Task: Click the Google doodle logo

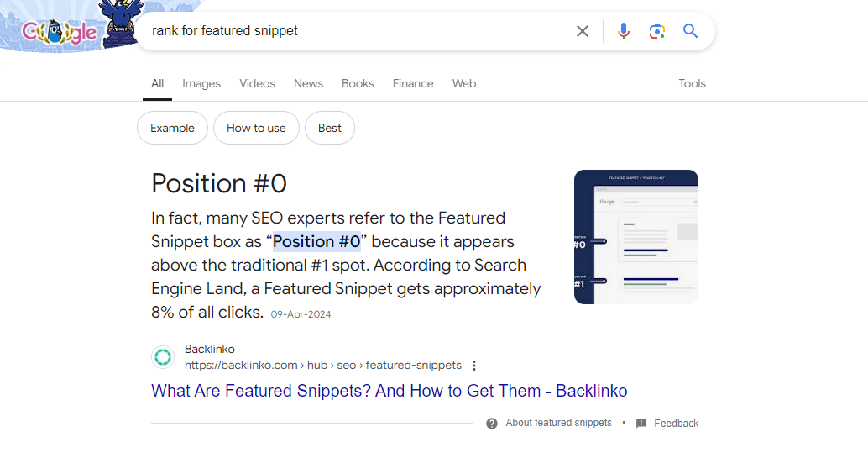Action: (x=60, y=32)
